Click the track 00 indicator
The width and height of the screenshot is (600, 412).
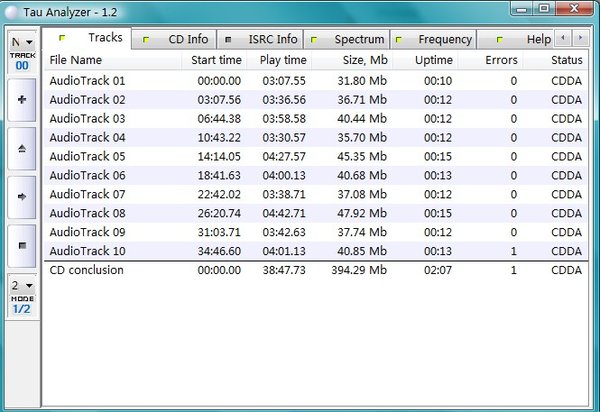pyautogui.click(x=22, y=66)
